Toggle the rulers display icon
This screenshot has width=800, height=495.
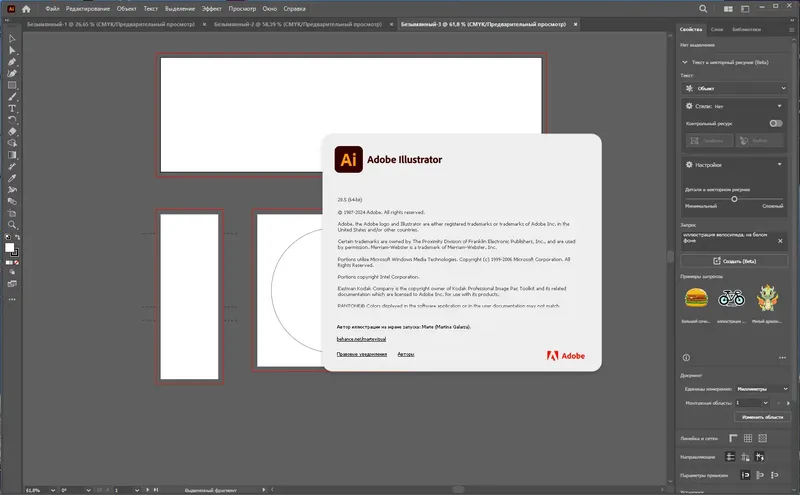coord(733,438)
